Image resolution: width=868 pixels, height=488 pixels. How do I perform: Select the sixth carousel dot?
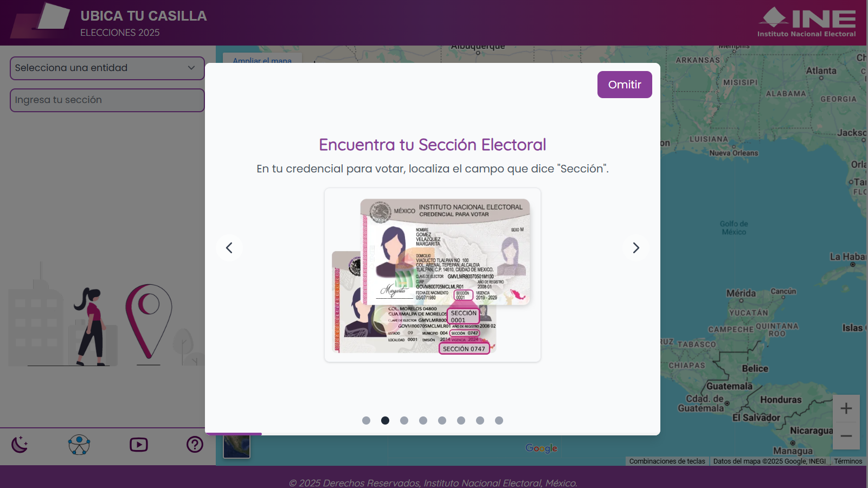pos(461,420)
